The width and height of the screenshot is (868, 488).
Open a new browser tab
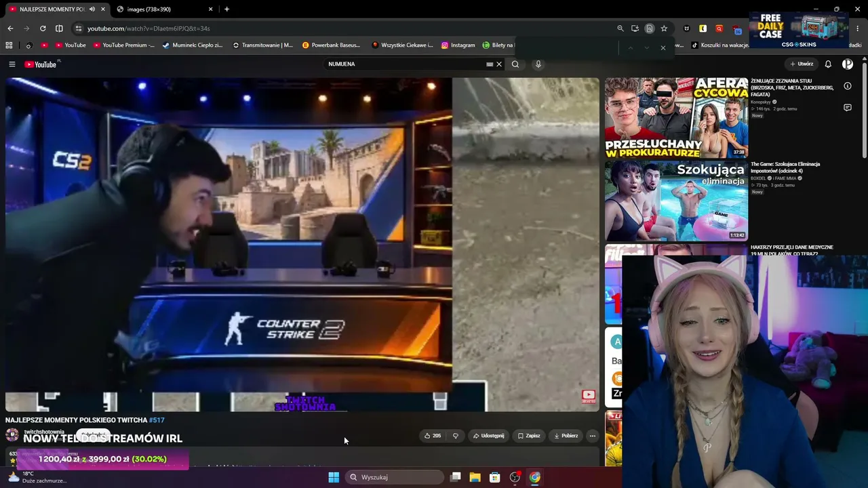pyautogui.click(x=226, y=9)
